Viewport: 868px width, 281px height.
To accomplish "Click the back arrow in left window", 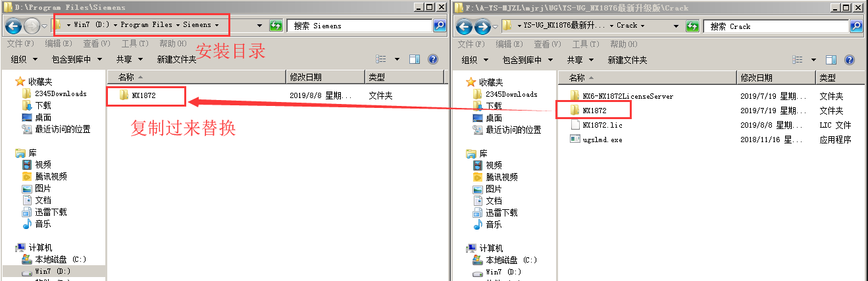I will (13, 26).
